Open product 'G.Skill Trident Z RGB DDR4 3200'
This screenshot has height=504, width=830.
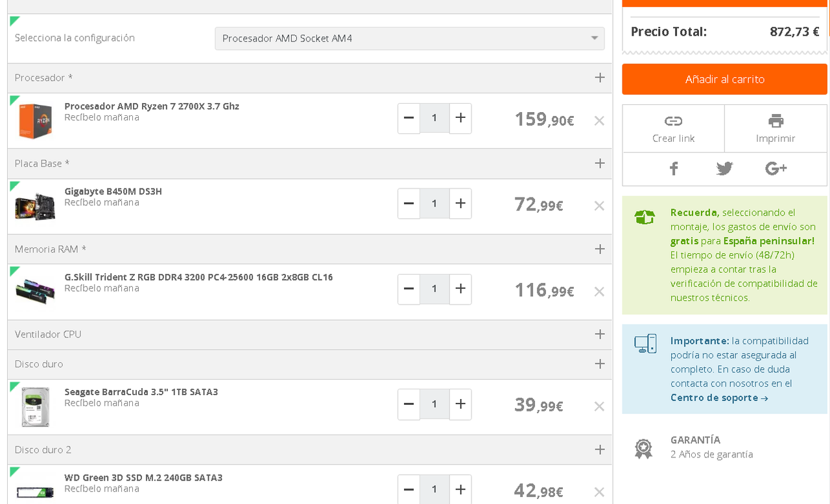(x=198, y=277)
